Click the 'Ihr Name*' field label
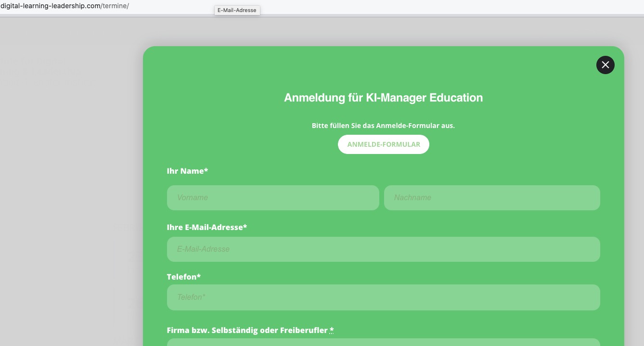Image resolution: width=644 pixels, height=346 pixels. [x=187, y=171]
